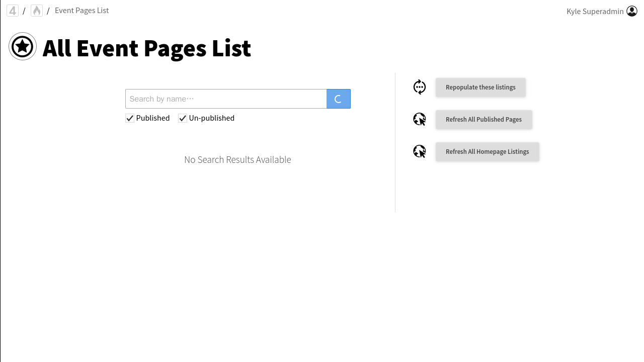Click the Published label text
The height and width of the screenshot is (362, 644).
click(153, 118)
